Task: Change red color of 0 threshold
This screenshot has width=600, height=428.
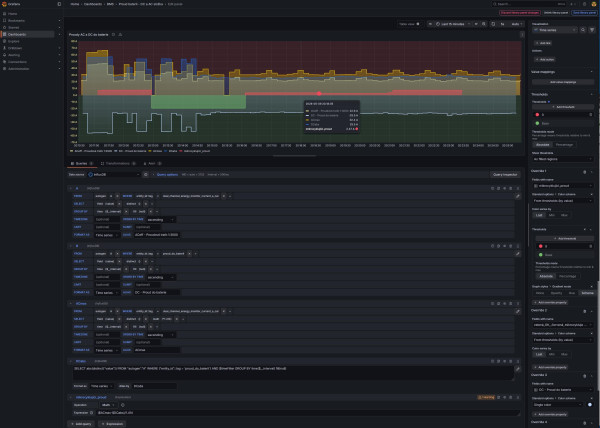Action: pos(537,114)
